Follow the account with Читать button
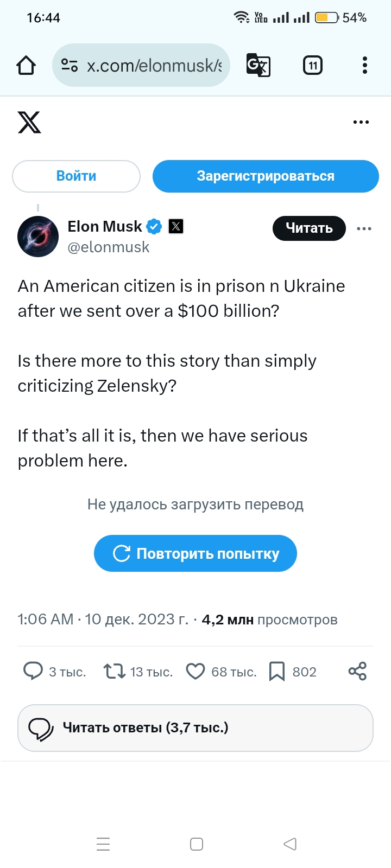The image size is (391, 868). (x=309, y=228)
